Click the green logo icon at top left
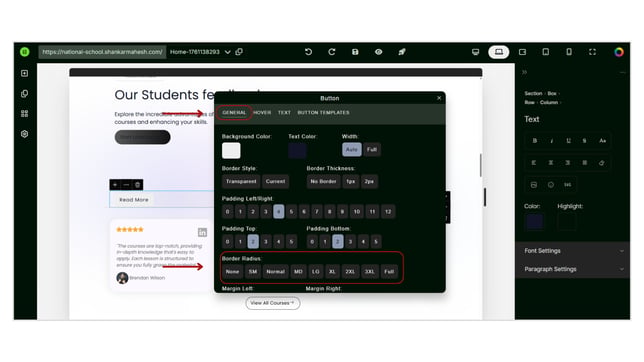 click(x=25, y=52)
